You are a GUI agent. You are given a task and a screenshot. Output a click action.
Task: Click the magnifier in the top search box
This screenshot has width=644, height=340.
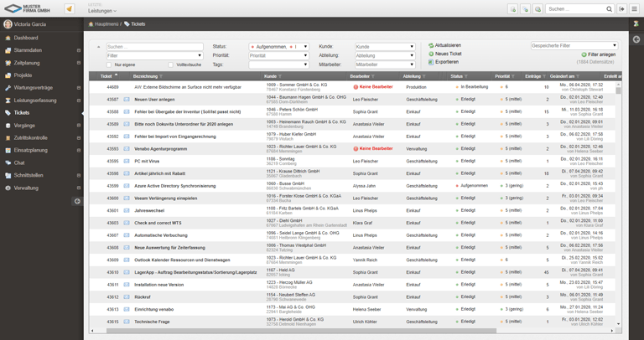pos(610,9)
